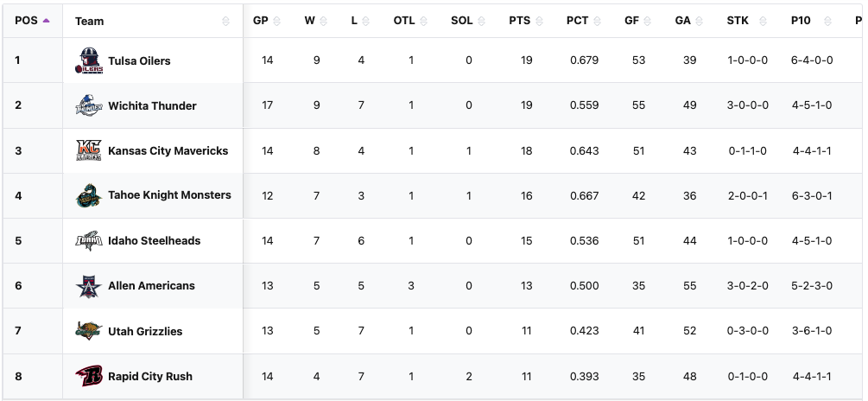Click the Tulsa Oilers team logo
This screenshot has height=401, width=868.
pos(89,60)
